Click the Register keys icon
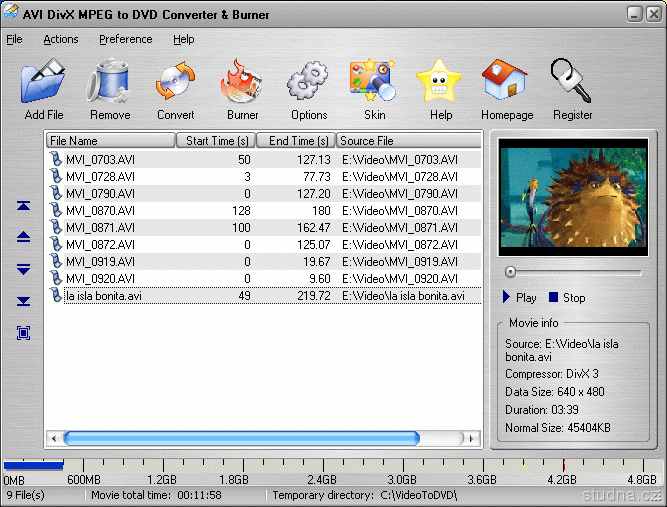This screenshot has height=507, width=667. (x=573, y=83)
